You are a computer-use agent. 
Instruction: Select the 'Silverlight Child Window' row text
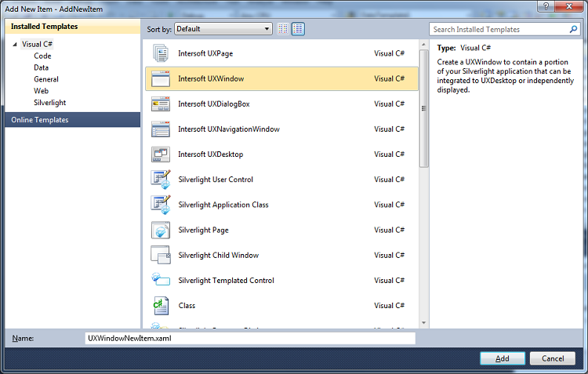point(218,255)
